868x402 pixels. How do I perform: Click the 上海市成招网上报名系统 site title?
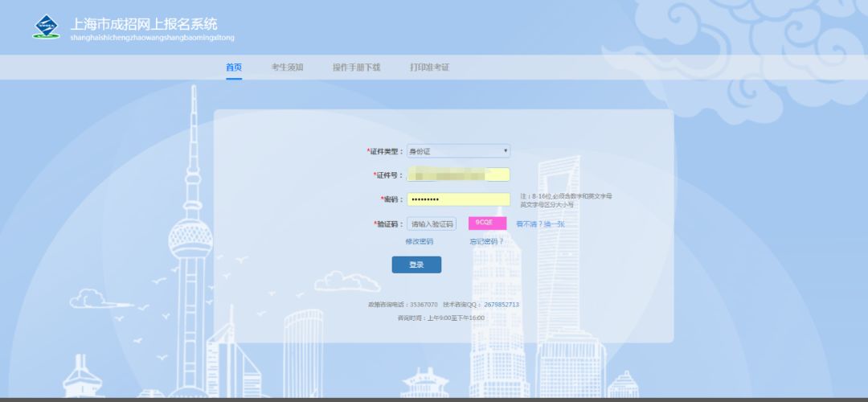point(144,24)
